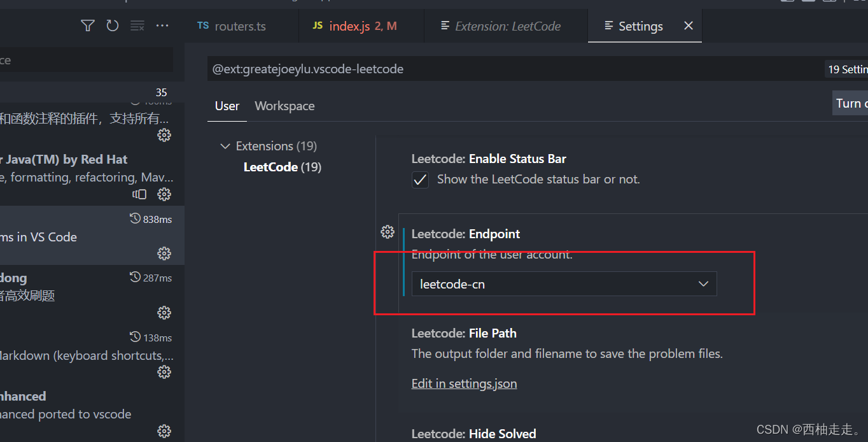The width and height of the screenshot is (868, 442).
Task: Open the gear for the 'dong' extension entry
Action: pyautogui.click(x=164, y=313)
